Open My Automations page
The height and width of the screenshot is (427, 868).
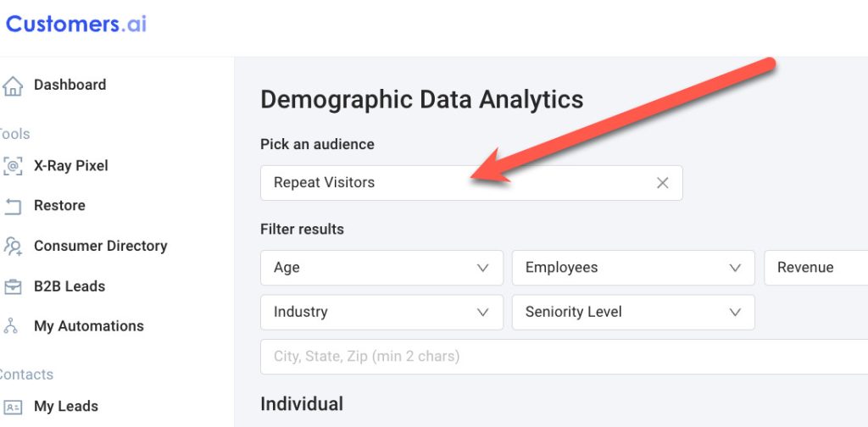pyautogui.click(x=88, y=326)
